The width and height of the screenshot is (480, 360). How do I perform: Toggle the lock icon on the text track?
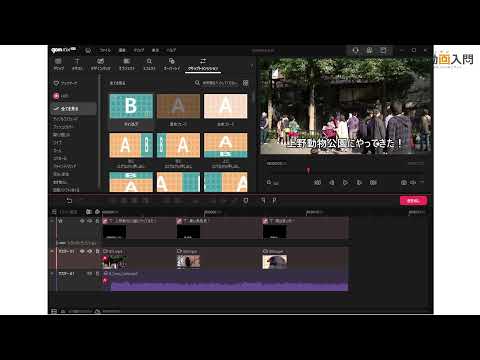coord(98,221)
